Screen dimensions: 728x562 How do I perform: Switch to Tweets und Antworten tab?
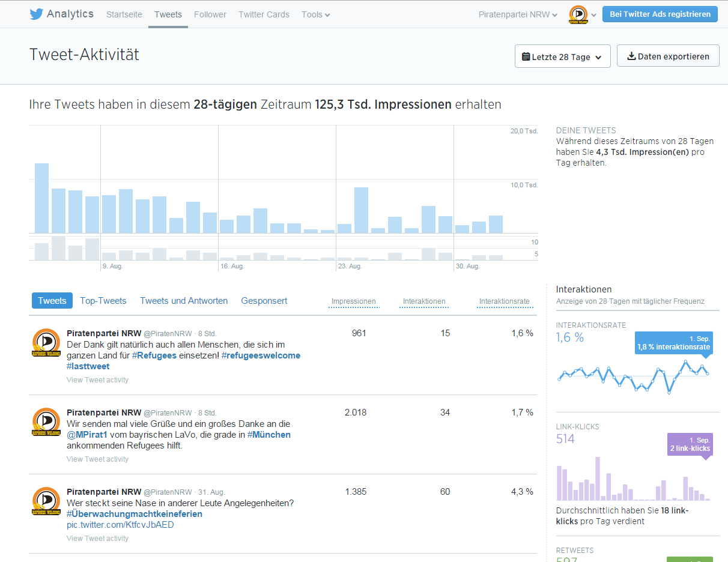(x=184, y=301)
